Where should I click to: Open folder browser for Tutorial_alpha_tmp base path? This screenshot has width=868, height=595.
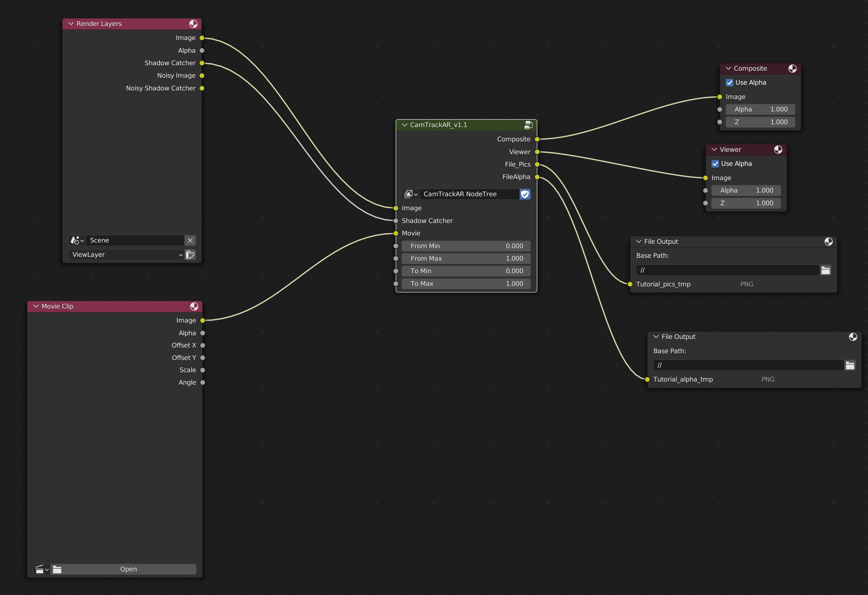[850, 365]
